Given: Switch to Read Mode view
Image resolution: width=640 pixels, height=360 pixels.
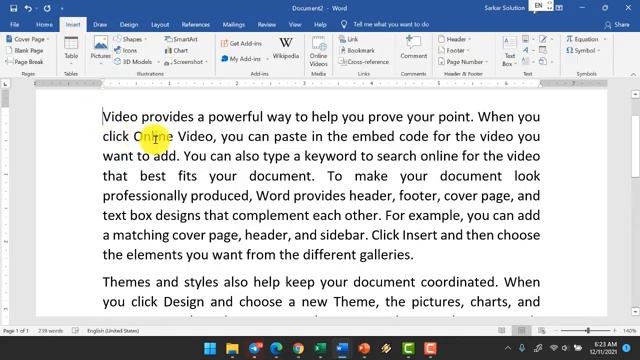Looking at the screenshot, I should pyautogui.click(x=502, y=331).
